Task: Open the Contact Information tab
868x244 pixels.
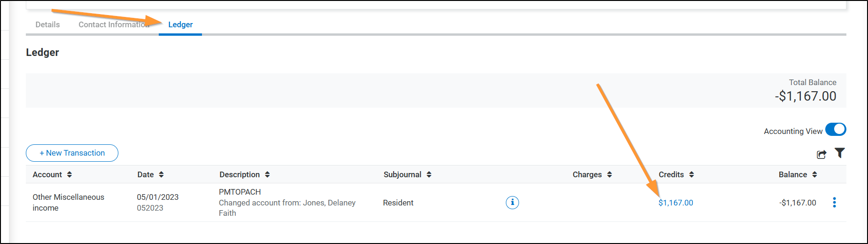Action: (114, 24)
